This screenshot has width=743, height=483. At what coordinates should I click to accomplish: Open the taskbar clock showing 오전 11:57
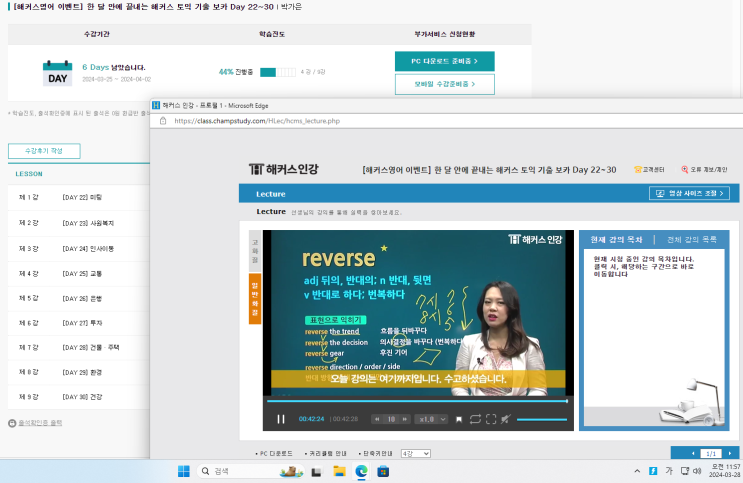pos(725,471)
